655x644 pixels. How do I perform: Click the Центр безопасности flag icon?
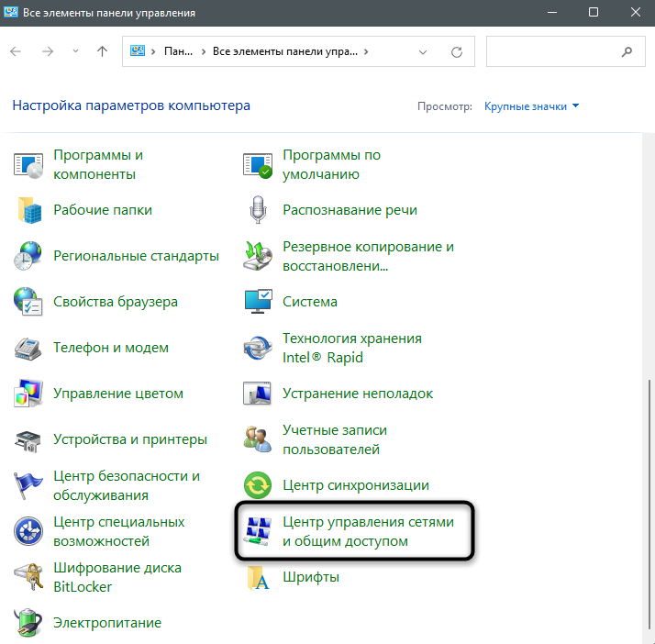(x=28, y=485)
